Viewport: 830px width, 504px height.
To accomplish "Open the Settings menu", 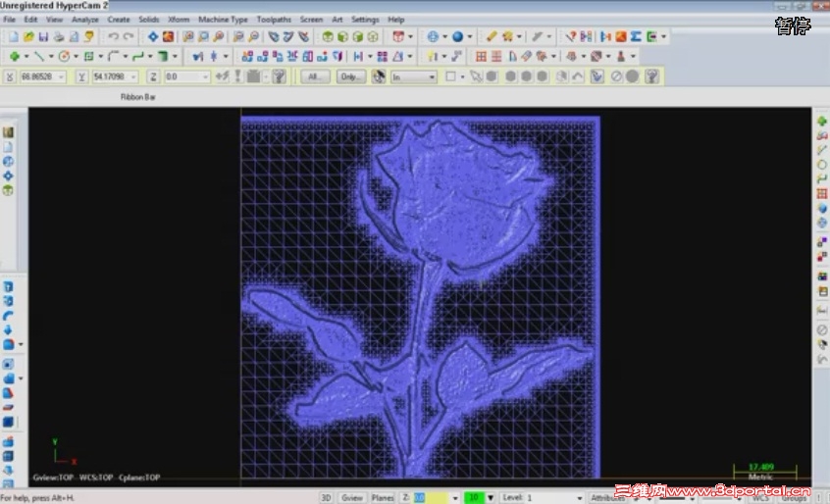I will click(x=365, y=20).
